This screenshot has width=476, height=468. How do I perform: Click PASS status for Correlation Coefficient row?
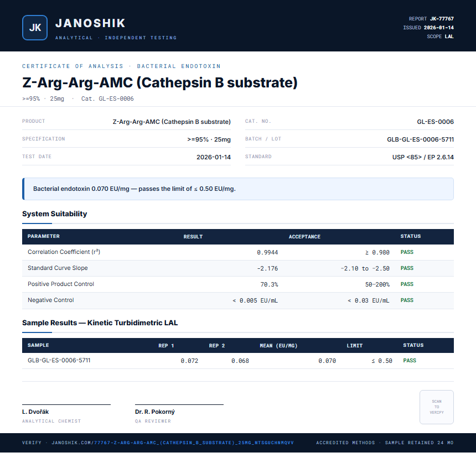tap(407, 252)
